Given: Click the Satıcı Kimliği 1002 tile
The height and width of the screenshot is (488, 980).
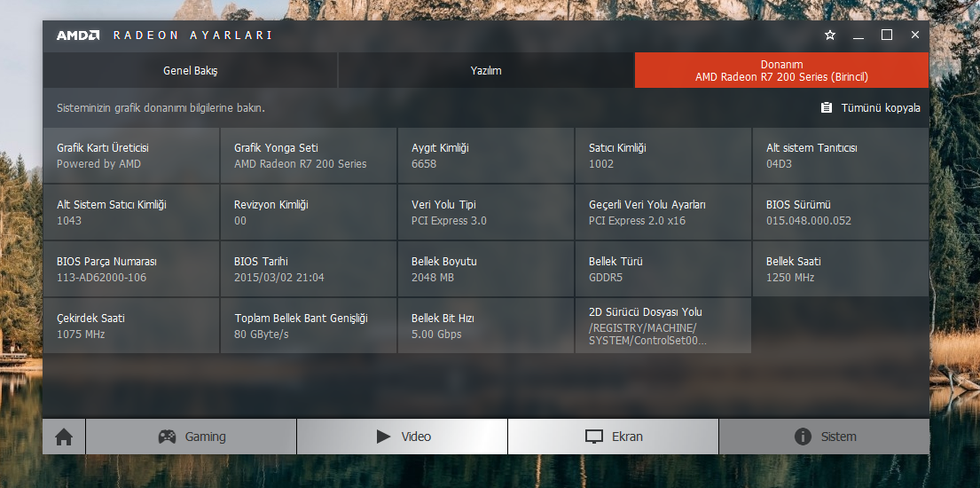Looking at the screenshot, I should (663, 155).
